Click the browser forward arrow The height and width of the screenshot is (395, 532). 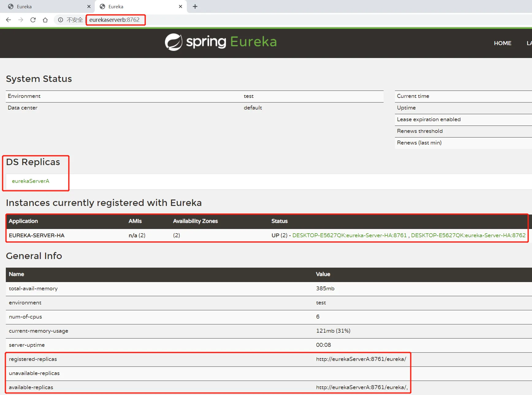(21, 20)
